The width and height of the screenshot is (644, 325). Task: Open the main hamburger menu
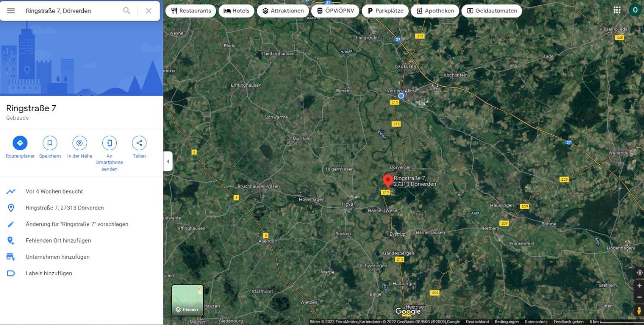11,11
